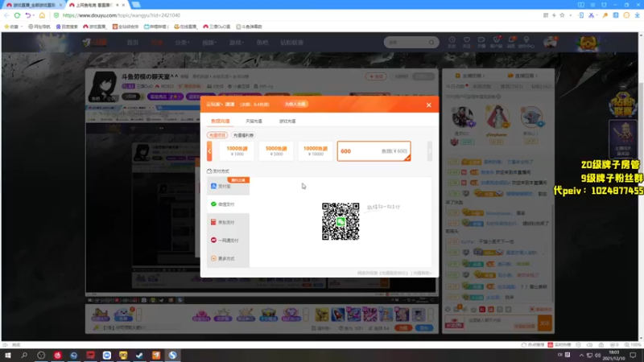
Task: Select the grey recharge coupon pill
Action: (243, 135)
